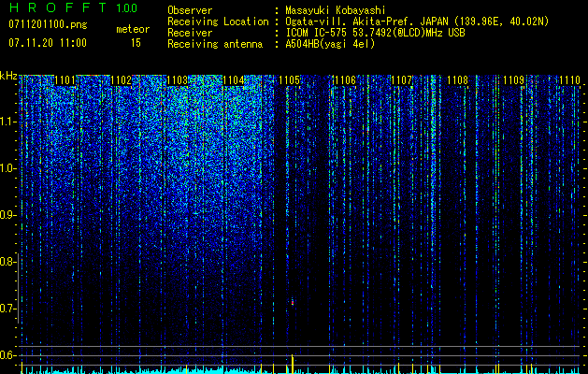Click the 1108 time marker
The height and width of the screenshot is (374, 588).
tap(458, 80)
